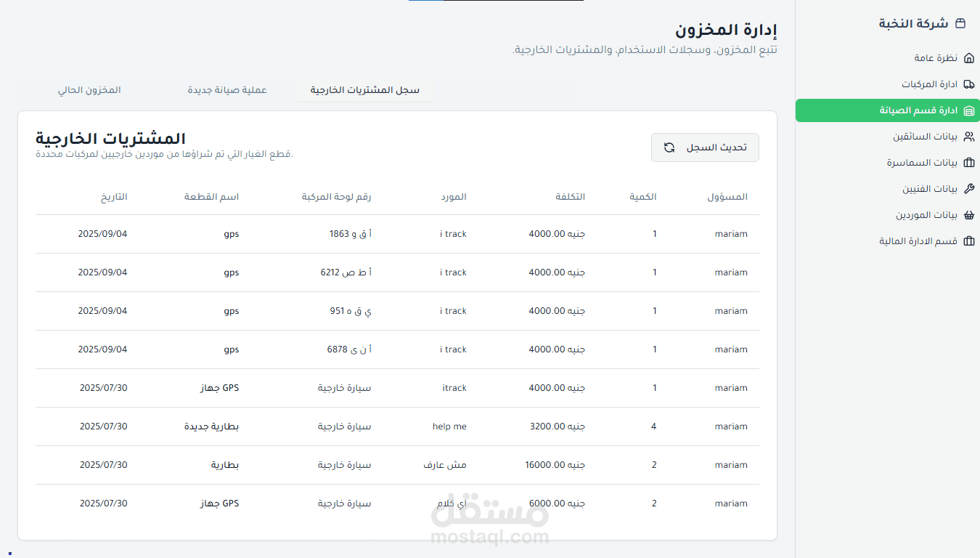Select the التكلفة column header
Viewport: 980px width, 558px height.
571,197
